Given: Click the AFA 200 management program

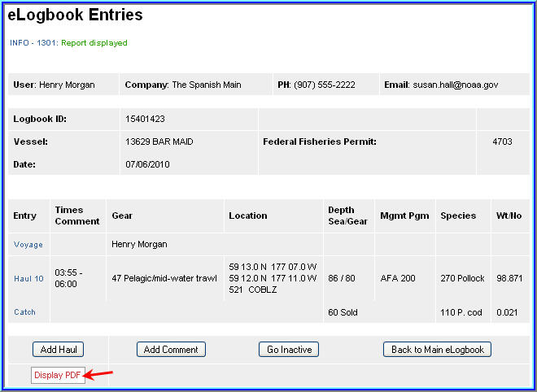Looking at the screenshot, I should click(x=398, y=278).
